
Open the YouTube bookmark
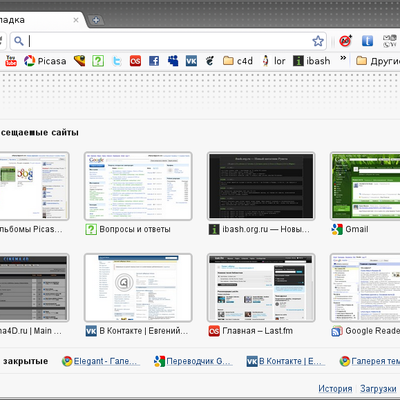pos(11,61)
